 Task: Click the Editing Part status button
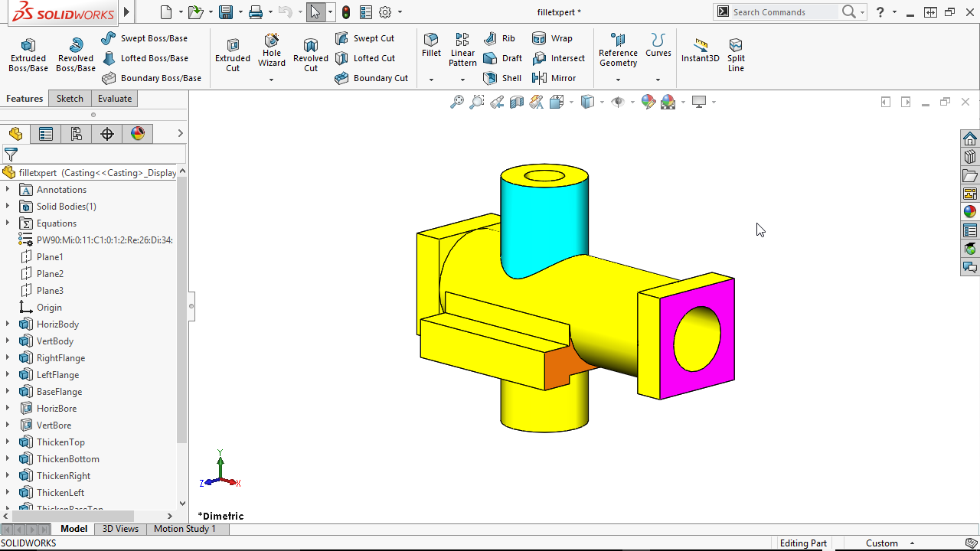pyautogui.click(x=803, y=543)
